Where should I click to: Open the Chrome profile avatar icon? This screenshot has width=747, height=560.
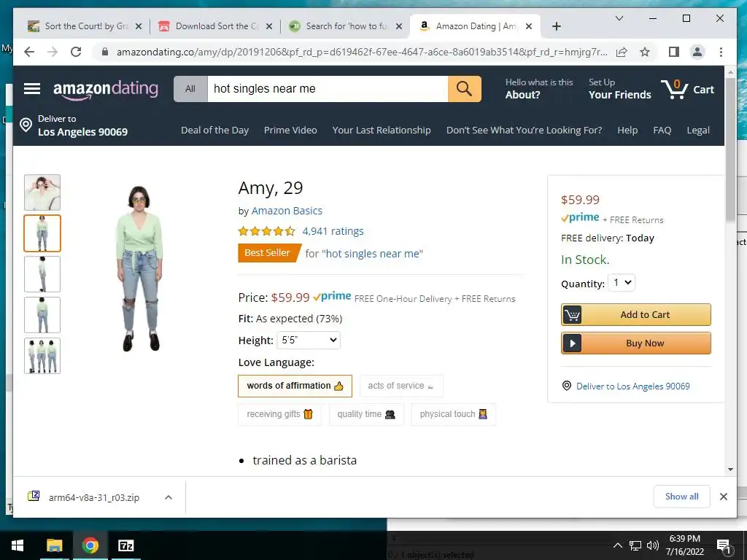[697, 52]
